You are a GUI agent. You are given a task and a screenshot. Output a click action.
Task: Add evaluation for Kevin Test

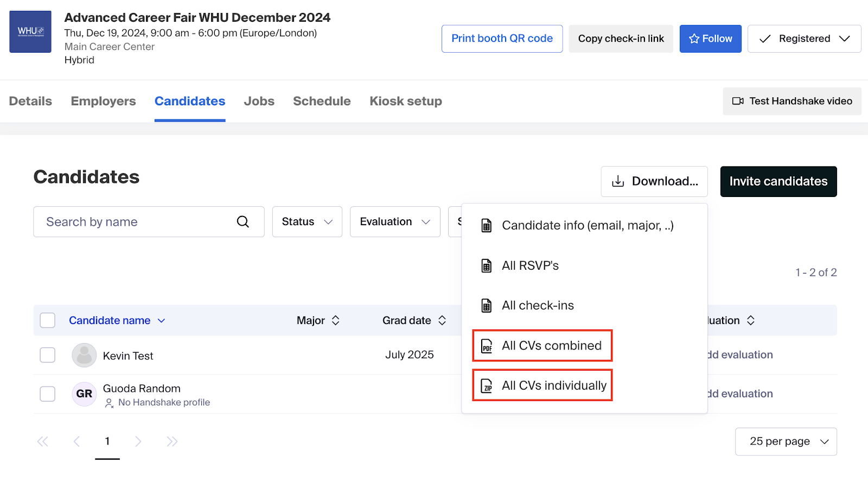[741, 355]
